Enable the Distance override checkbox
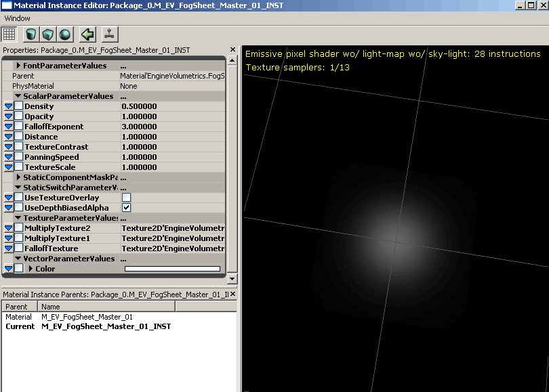Screen dimensions: 549x392 click(x=19, y=136)
